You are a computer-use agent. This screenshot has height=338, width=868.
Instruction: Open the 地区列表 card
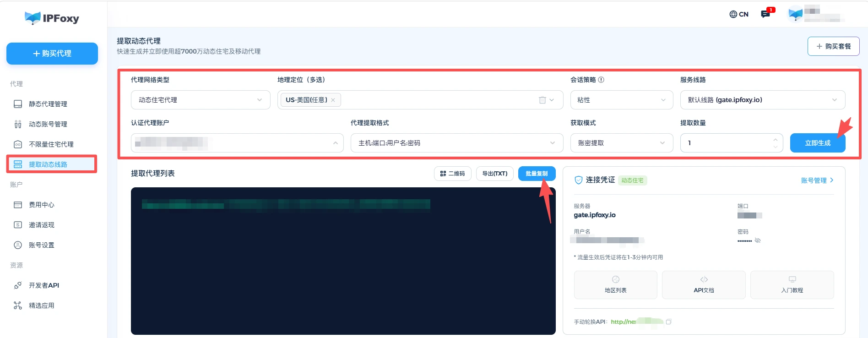click(616, 285)
